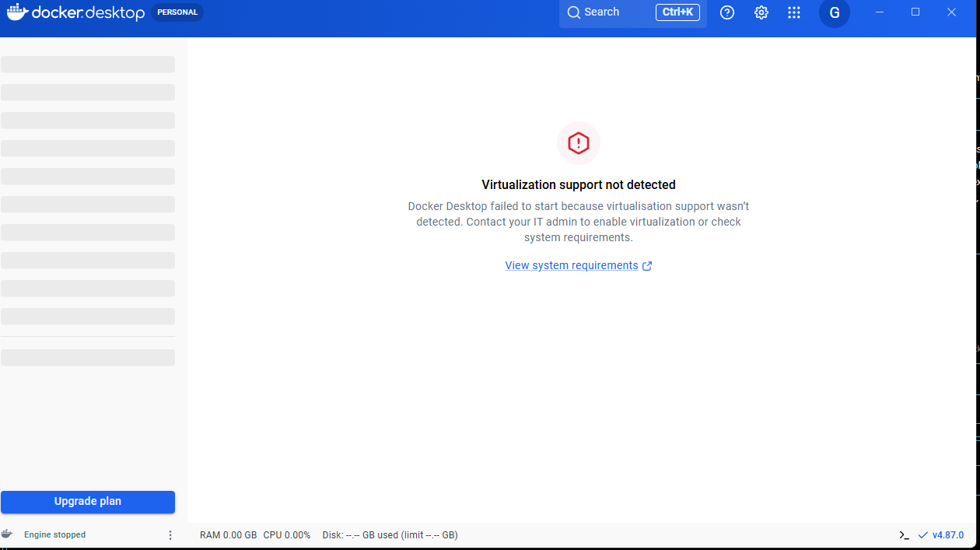Open the terminal icon in status bar
This screenshot has height=550, width=980.
(x=904, y=535)
